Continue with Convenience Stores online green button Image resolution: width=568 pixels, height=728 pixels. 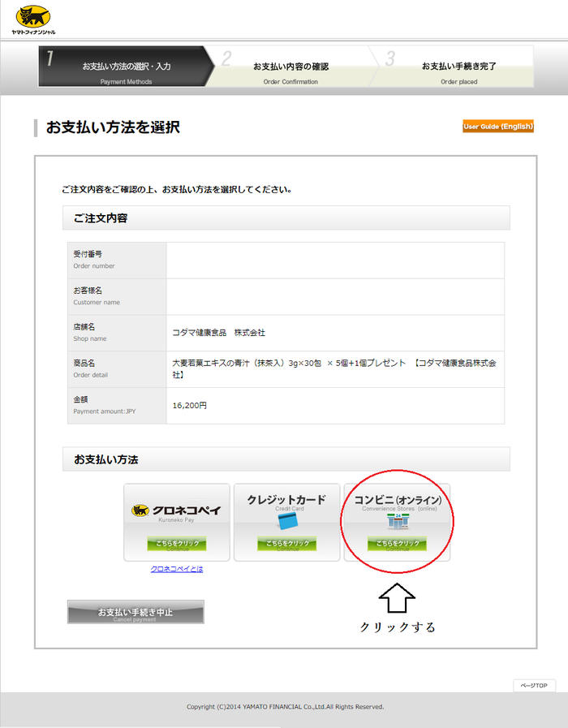click(397, 544)
